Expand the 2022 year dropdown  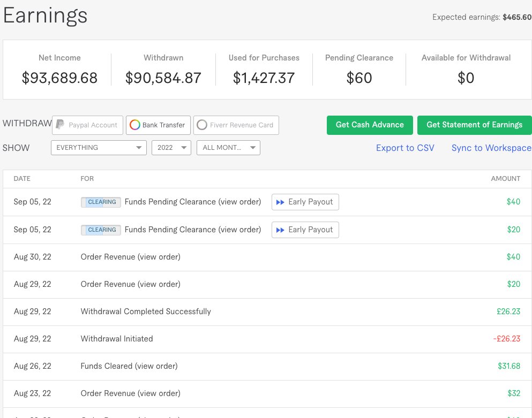point(171,148)
